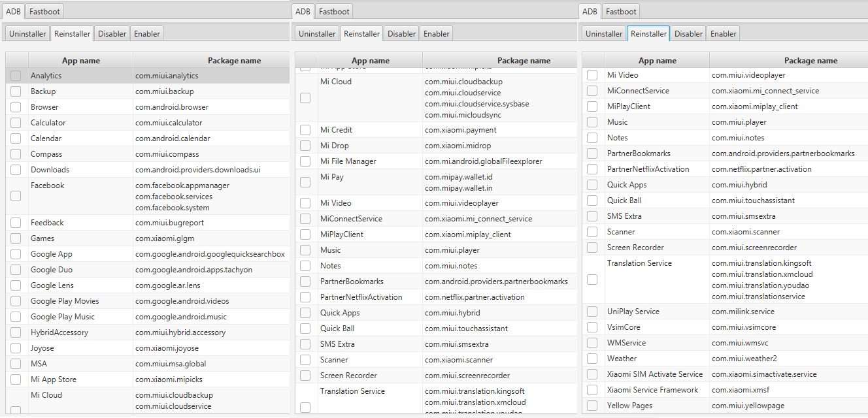Sort by App name in the left panel

(81, 61)
